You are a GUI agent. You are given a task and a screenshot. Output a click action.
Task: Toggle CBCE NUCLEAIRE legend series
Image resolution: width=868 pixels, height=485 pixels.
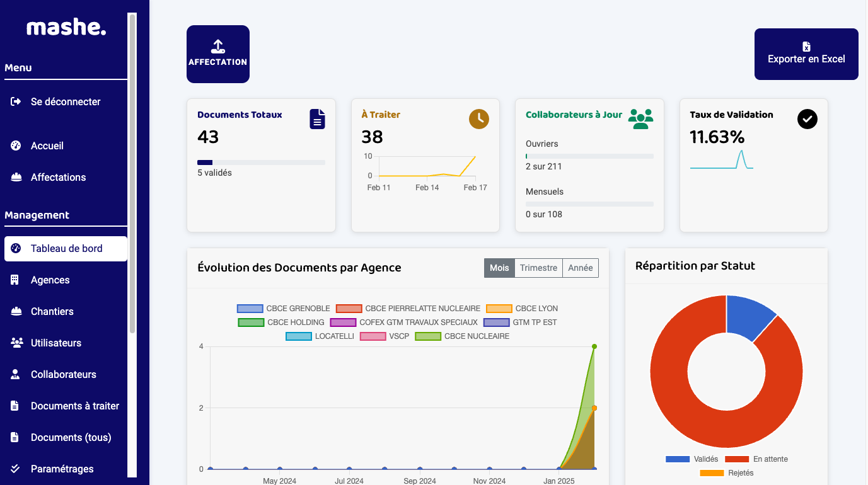(x=462, y=336)
